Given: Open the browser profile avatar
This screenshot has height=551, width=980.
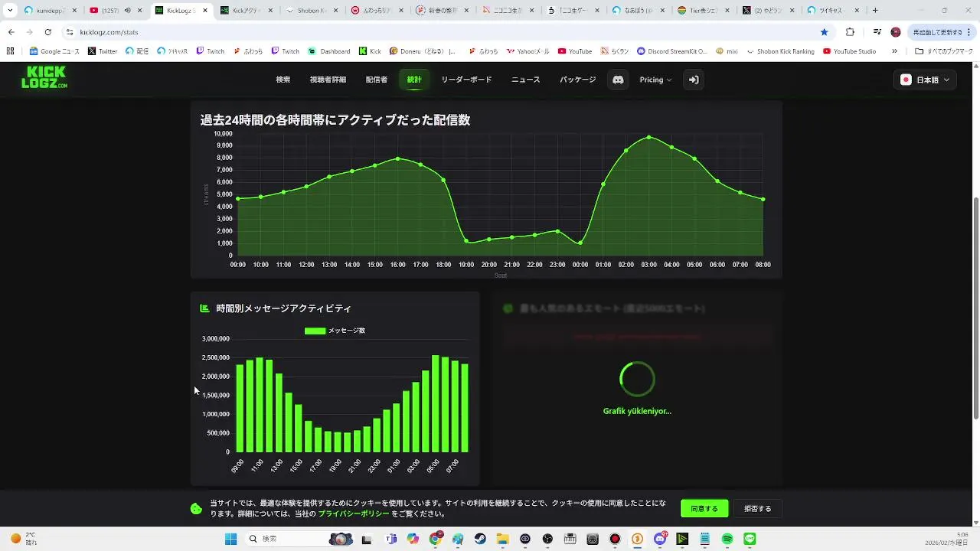Looking at the screenshot, I should [896, 32].
